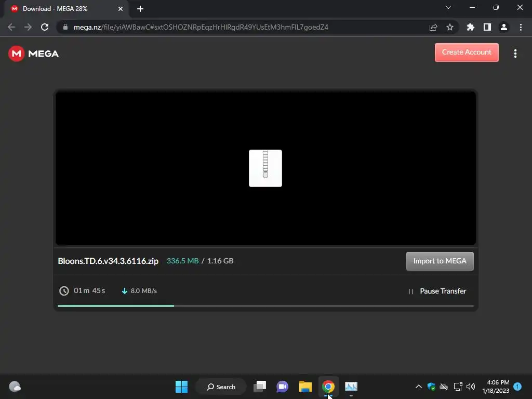Image resolution: width=532 pixels, height=399 pixels.
Task: Click the 8.0 MB/s speed text
Action: pyautogui.click(x=144, y=291)
